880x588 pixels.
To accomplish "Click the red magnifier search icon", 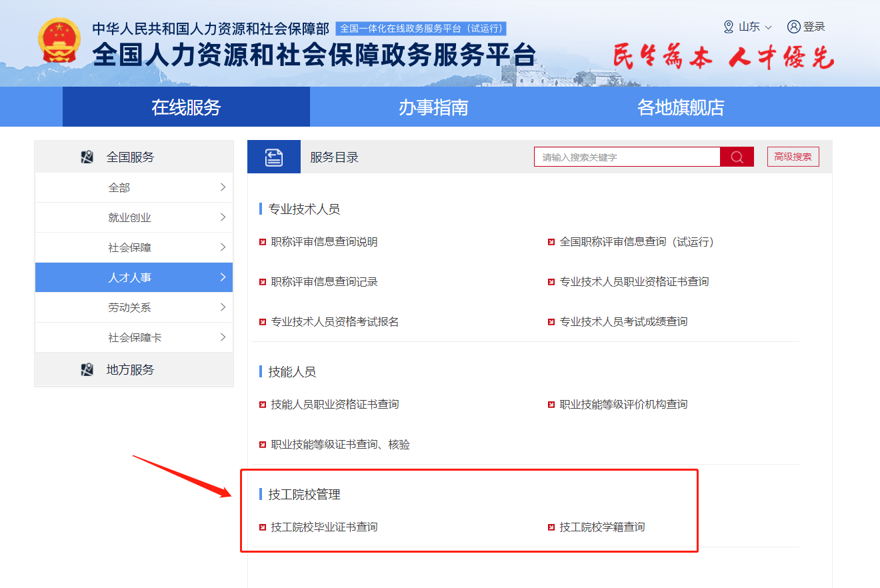I will (737, 156).
